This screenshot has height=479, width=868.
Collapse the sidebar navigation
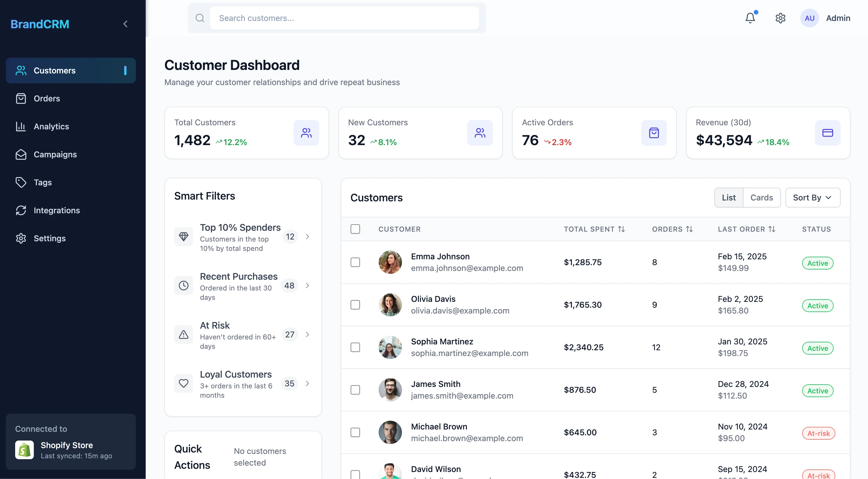(x=125, y=24)
